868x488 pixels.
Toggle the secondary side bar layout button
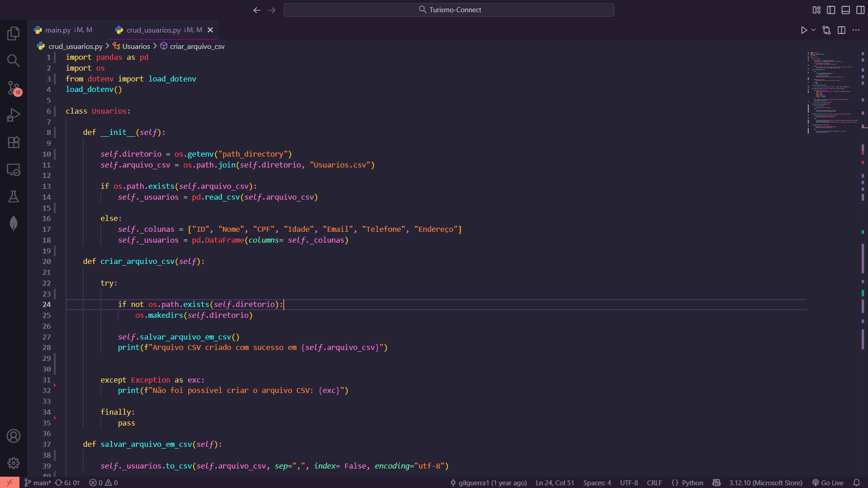pyautogui.click(x=860, y=10)
